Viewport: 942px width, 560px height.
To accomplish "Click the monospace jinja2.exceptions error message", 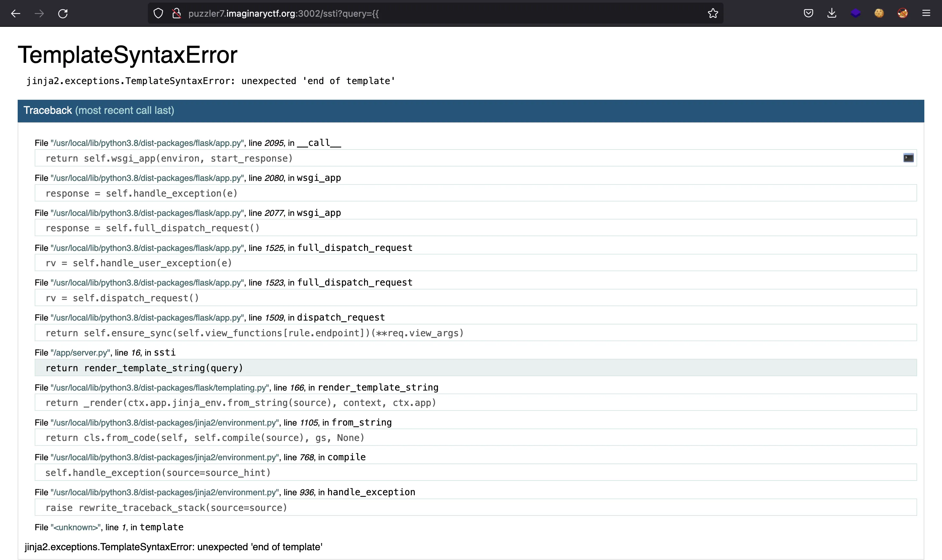I will click(211, 81).
